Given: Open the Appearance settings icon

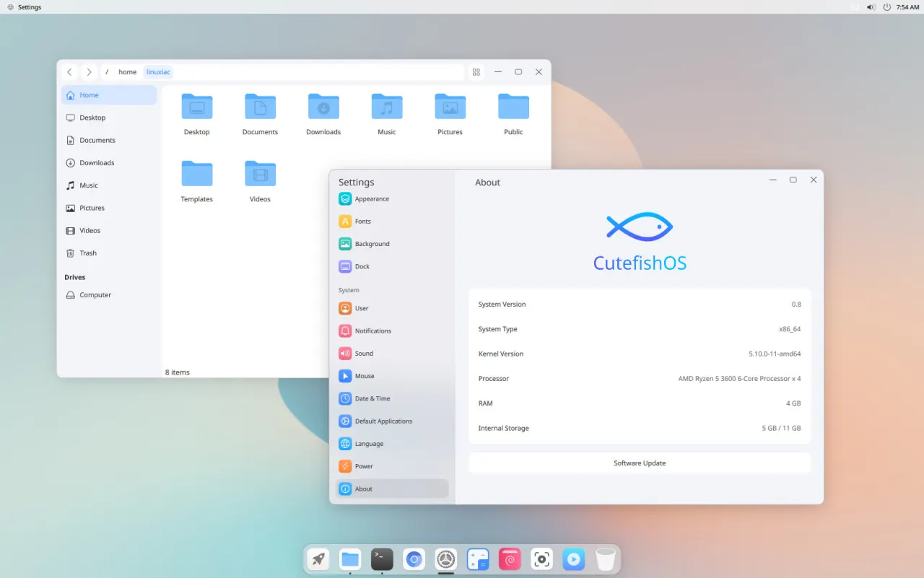Looking at the screenshot, I should click(345, 199).
